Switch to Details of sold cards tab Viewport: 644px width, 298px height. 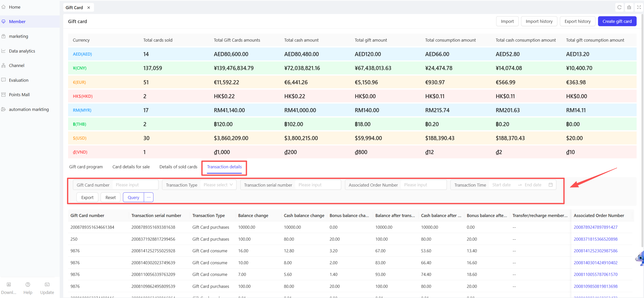click(178, 167)
